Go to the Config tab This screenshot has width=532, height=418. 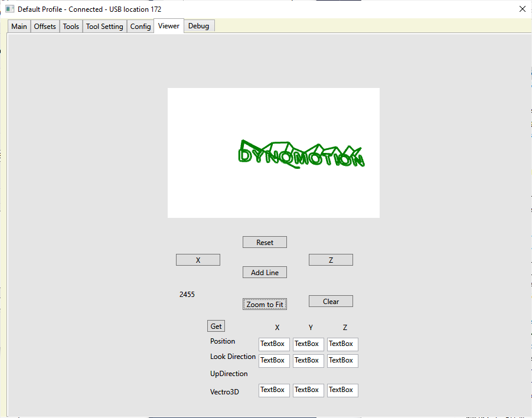141,27
